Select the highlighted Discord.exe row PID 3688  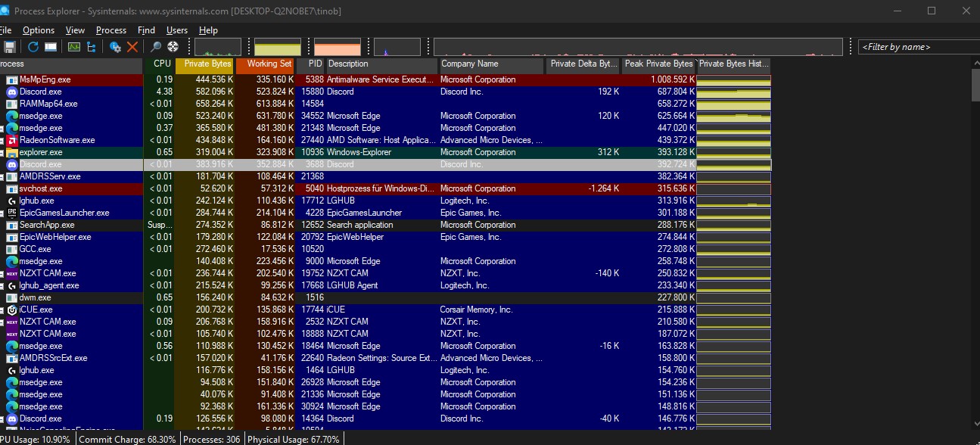(385, 164)
